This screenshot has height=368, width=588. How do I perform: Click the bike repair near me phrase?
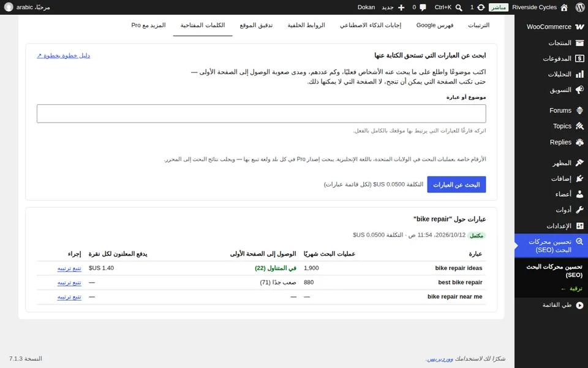[x=455, y=297]
